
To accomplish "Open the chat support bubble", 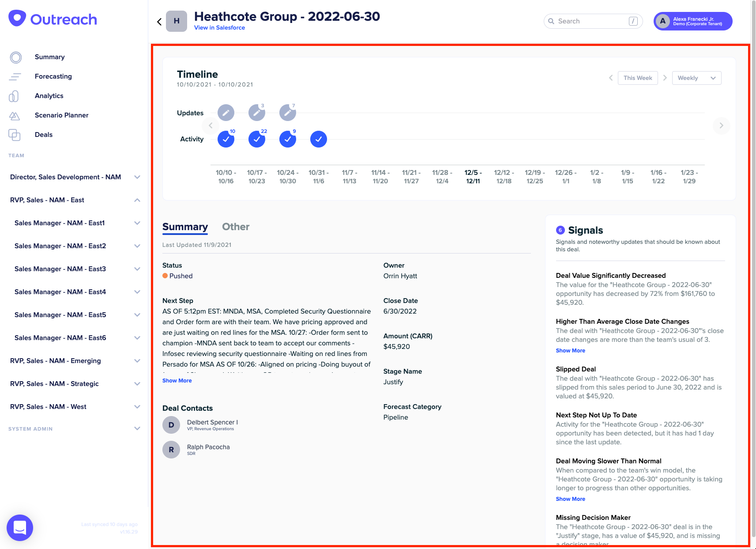I will point(20,527).
